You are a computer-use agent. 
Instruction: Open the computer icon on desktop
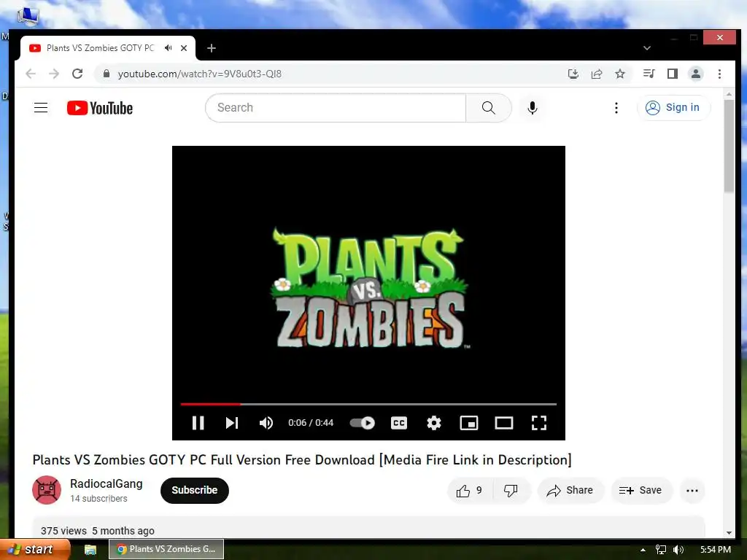(x=28, y=16)
